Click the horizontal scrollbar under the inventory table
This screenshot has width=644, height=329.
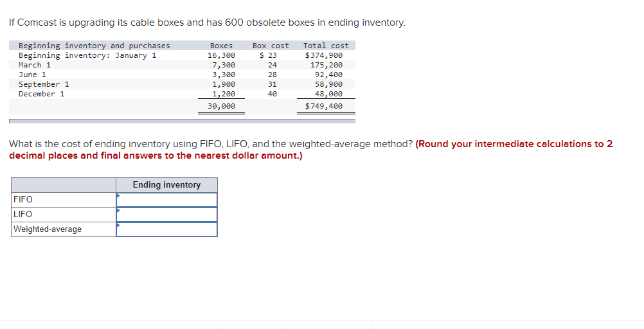coord(182,121)
